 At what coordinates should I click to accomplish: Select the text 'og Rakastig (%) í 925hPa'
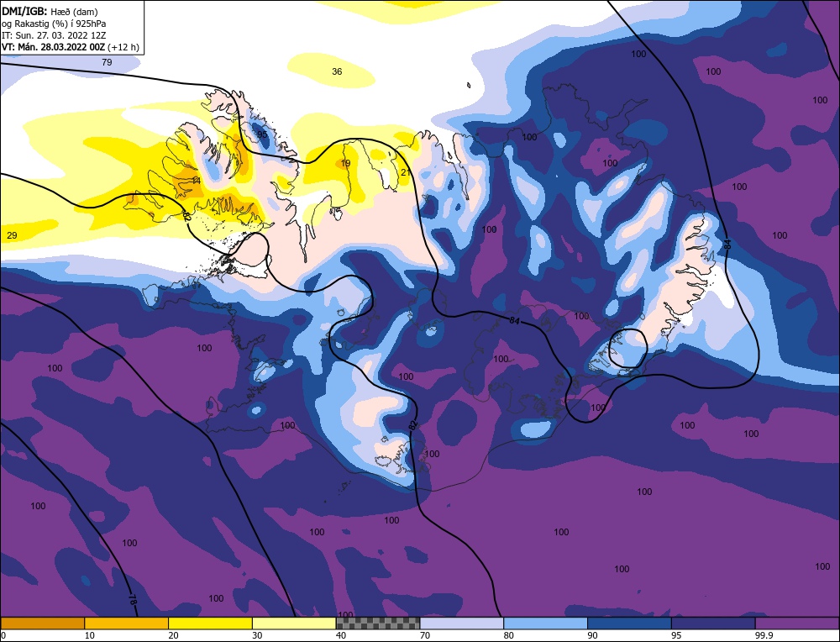54,24
